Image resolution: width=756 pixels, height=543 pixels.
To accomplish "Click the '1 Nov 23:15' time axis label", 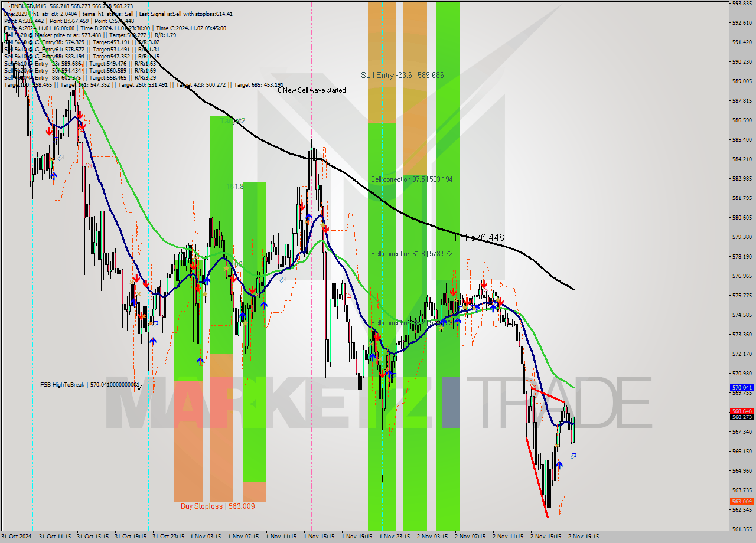I will (x=395, y=537).
